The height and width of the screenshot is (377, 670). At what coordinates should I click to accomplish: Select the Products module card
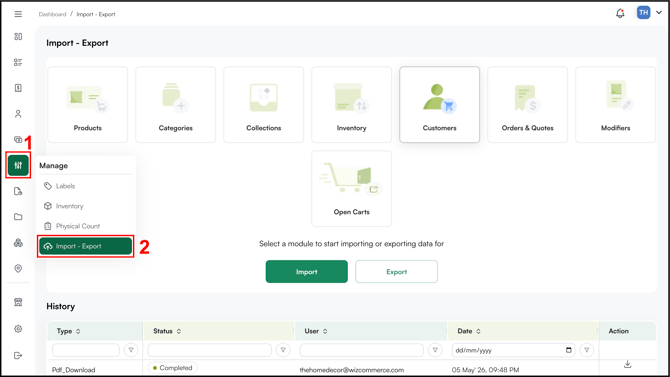[88, 104]
